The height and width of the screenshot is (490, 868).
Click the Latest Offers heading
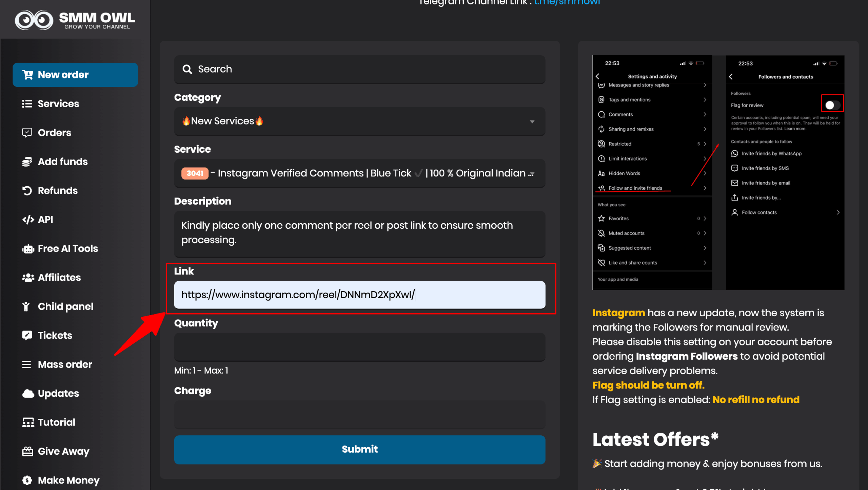655,439
